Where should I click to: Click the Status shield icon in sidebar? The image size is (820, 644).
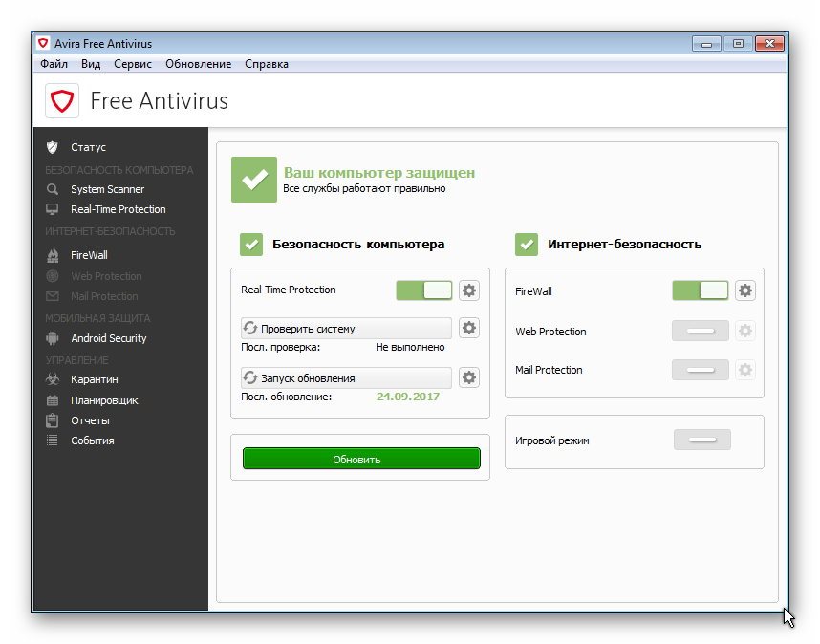point(53,147)
